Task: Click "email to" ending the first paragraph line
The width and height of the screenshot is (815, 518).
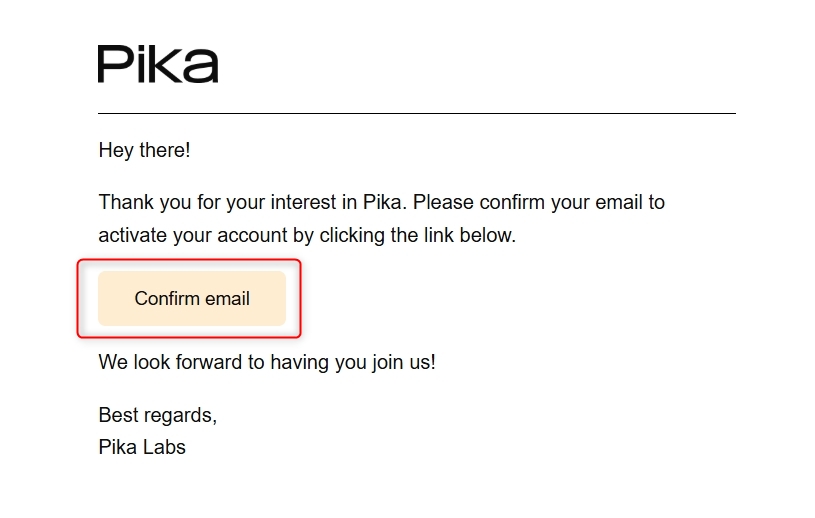Action: [x=630, y=202]
